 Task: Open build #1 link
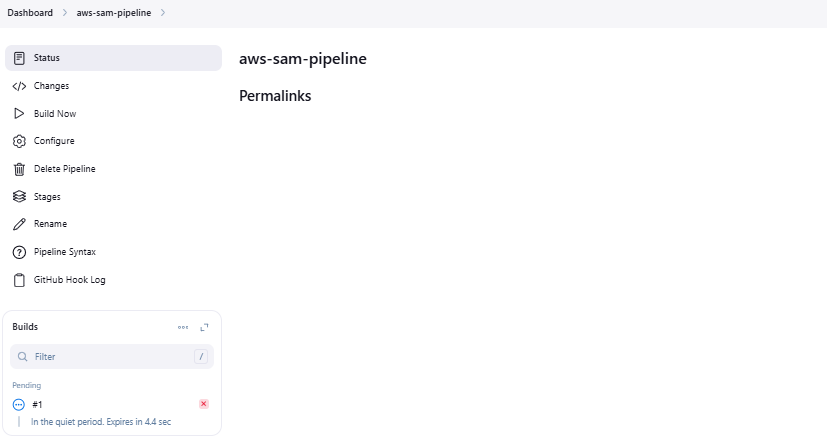tap(37, 405)
